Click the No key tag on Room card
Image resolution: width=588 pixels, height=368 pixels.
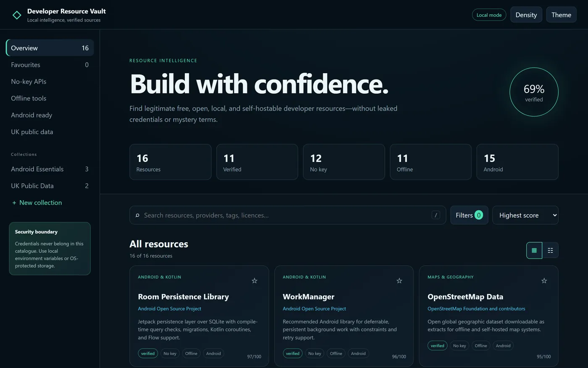170,354
